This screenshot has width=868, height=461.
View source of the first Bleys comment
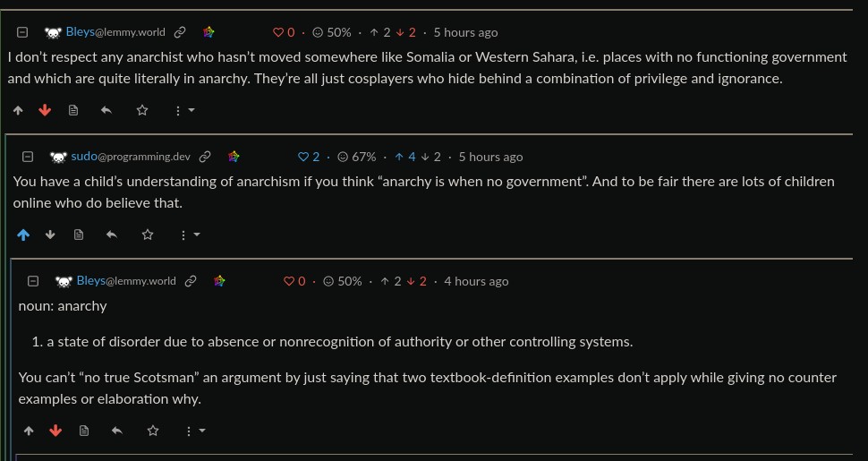pos(73,110)
